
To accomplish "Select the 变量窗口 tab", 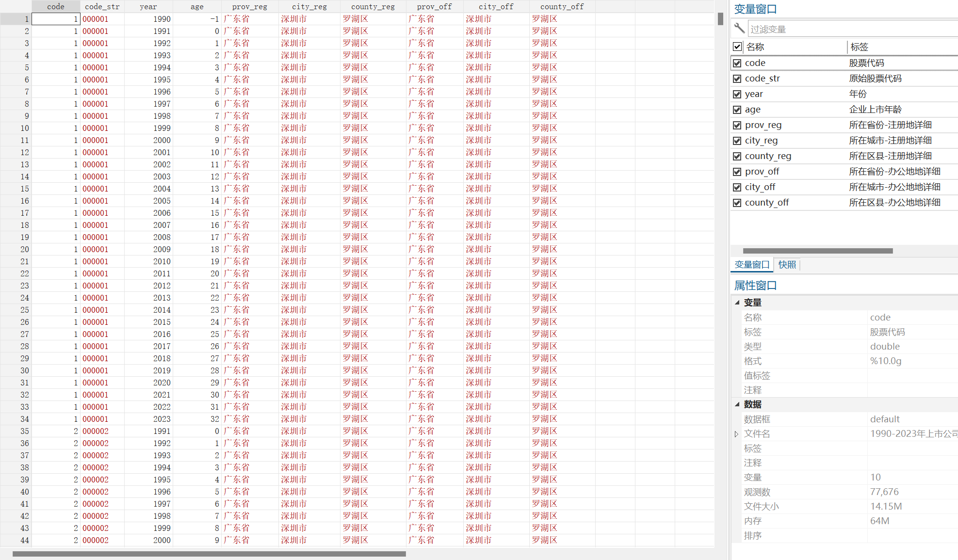I will (752, 265).
